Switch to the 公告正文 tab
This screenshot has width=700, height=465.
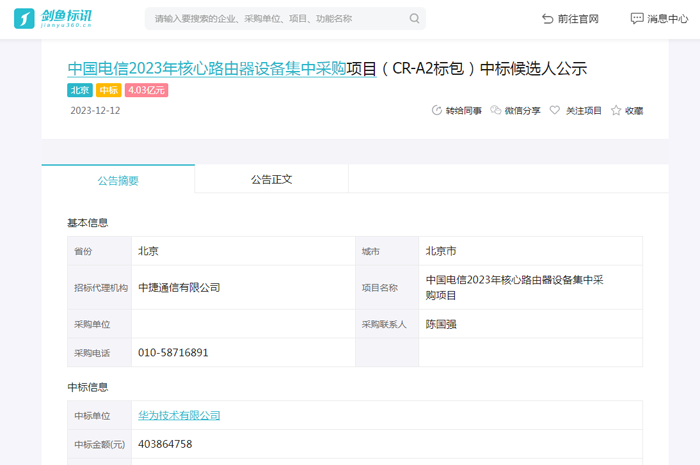pyautogui.click(x=271, y=180)
